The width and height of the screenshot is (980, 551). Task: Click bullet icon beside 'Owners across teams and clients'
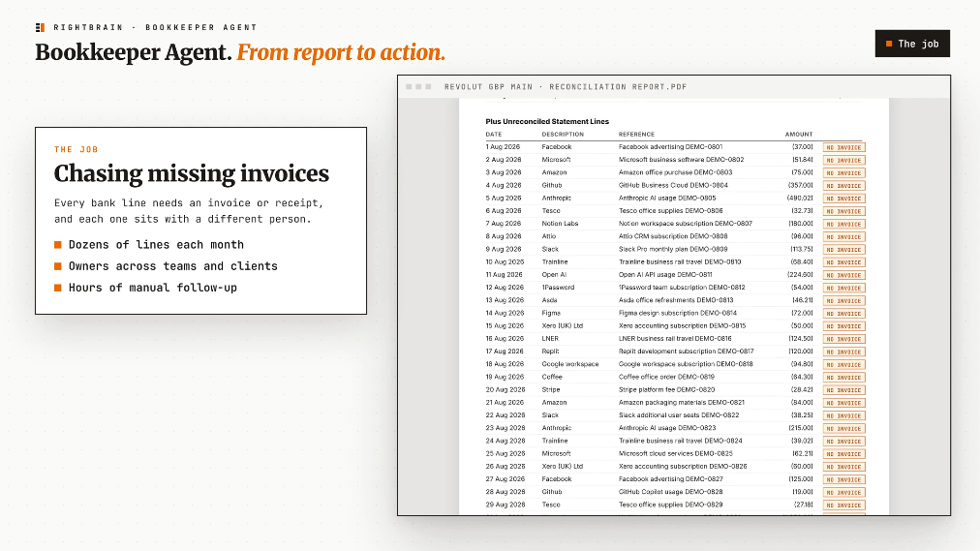pos(58,266)
